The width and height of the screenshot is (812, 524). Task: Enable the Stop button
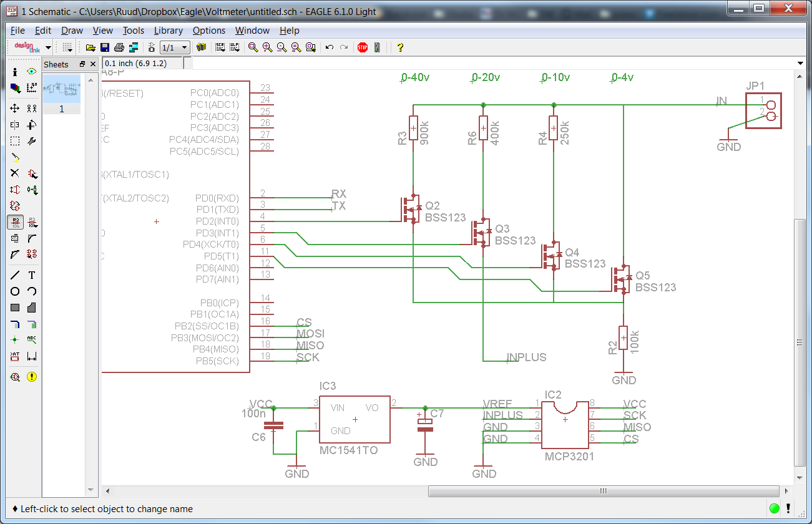click(x=362, y=47)
